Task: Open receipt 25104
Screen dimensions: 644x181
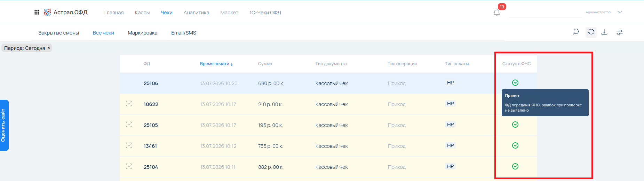Action: point(151,167)
